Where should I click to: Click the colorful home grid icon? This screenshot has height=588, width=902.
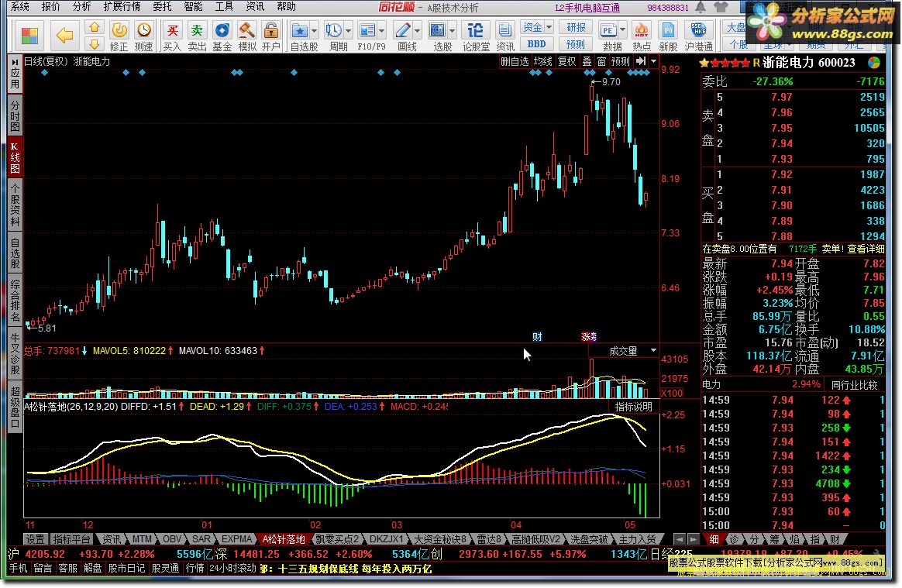pos(29,35)
